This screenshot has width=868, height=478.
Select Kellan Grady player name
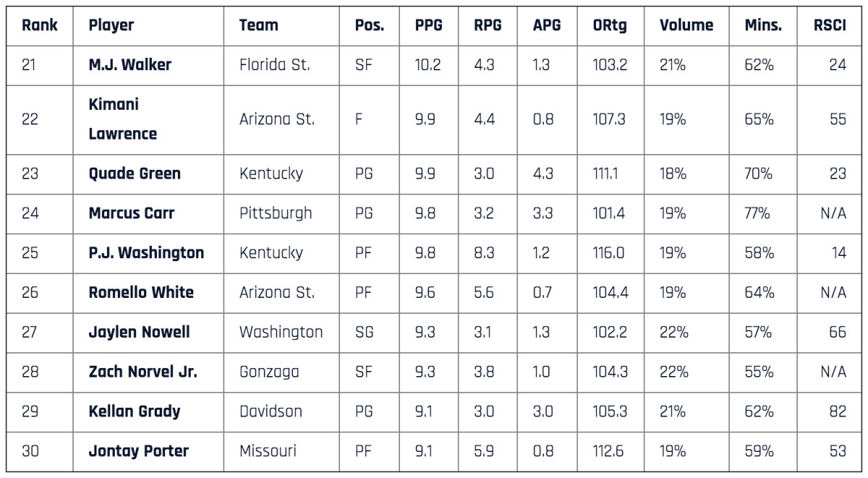click(x=135, y=412)
